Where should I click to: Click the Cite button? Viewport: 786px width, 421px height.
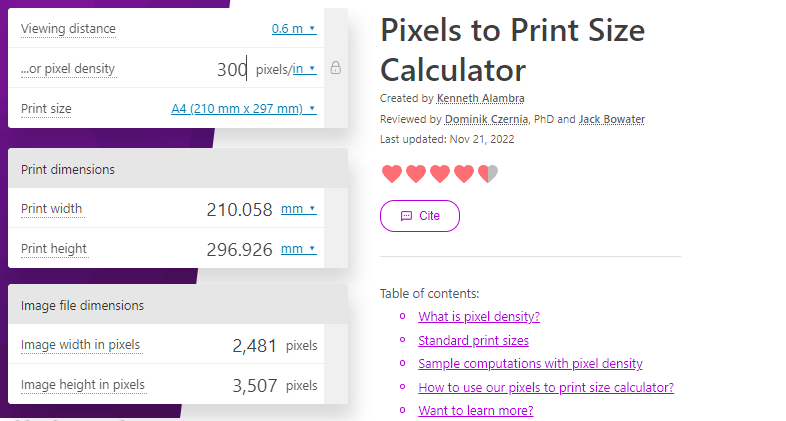[420, 216]
